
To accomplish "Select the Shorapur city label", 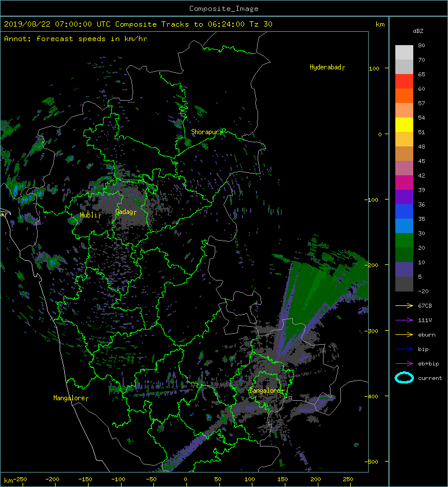I will [x=207, y=132].
